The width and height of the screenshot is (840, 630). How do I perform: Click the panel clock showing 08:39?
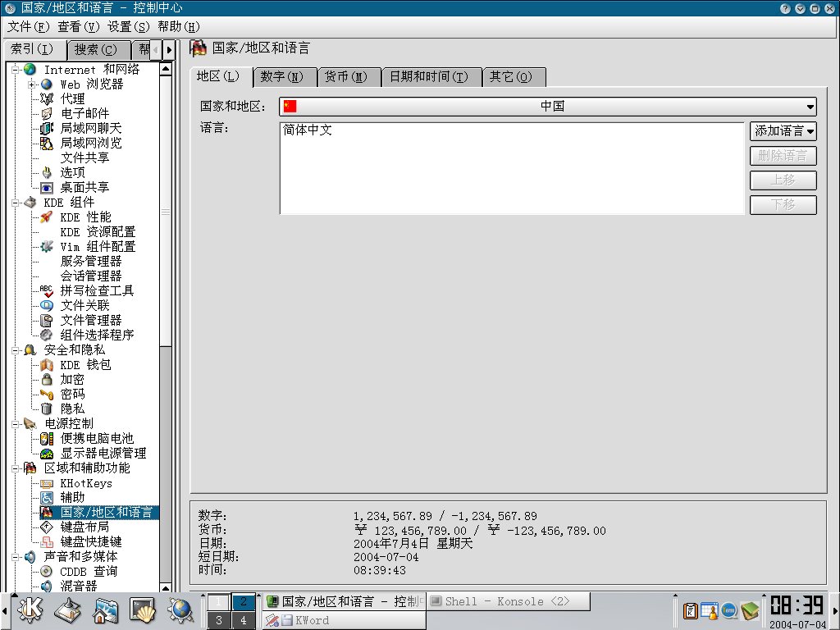tap(797, 606)
